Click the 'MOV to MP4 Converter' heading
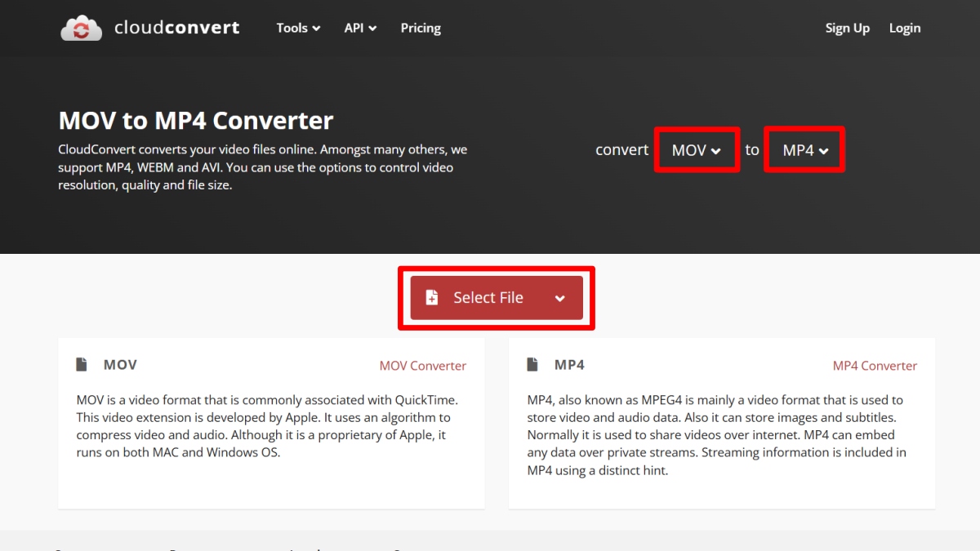980x551 pixels. point(196,121)
